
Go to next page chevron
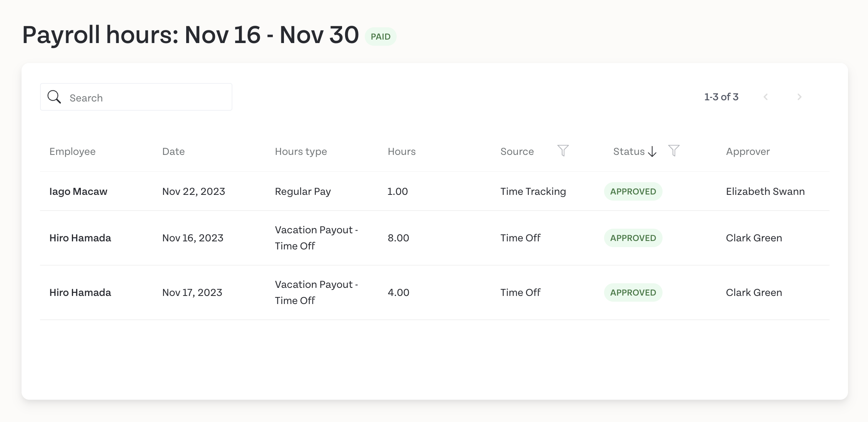click(x=799, y=97)
